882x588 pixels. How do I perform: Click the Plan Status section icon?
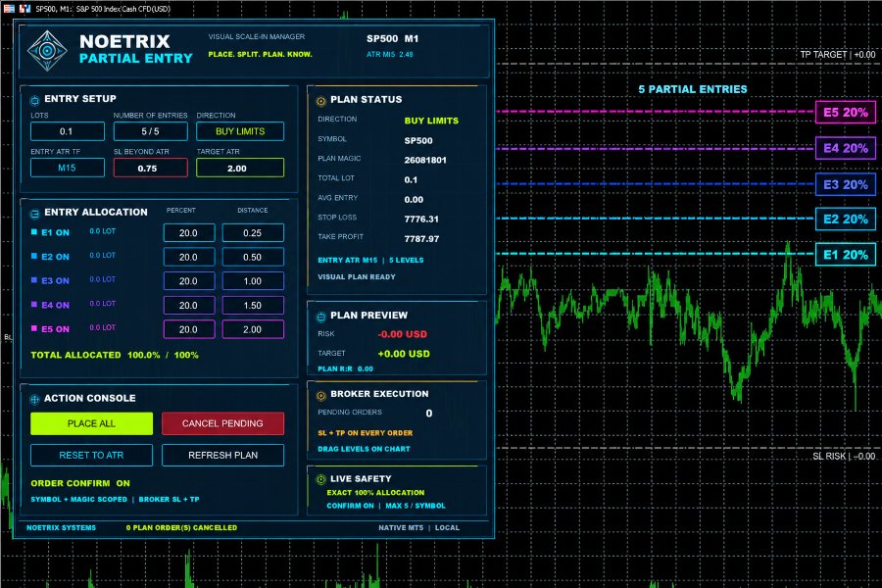pyautogui.click(x=320, y=101)
